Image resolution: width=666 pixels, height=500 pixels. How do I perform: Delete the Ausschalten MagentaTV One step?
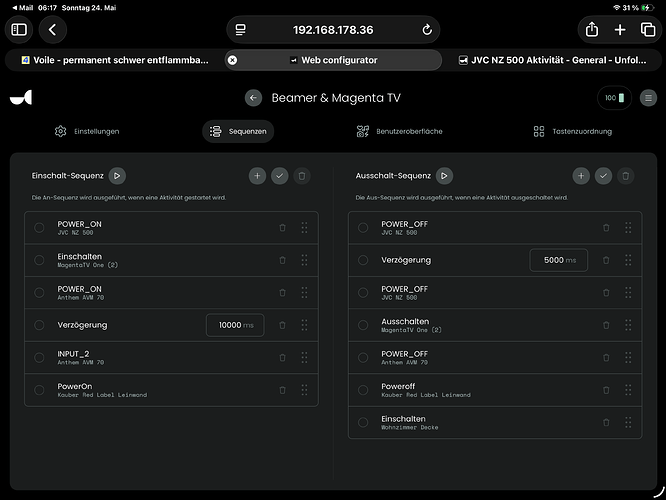pyautogui.click(x=606, y=325)
